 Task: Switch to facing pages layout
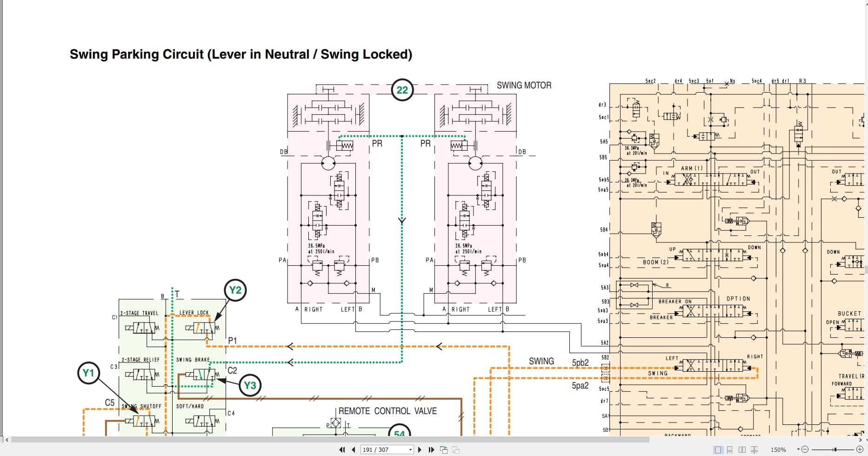(743, 449)
